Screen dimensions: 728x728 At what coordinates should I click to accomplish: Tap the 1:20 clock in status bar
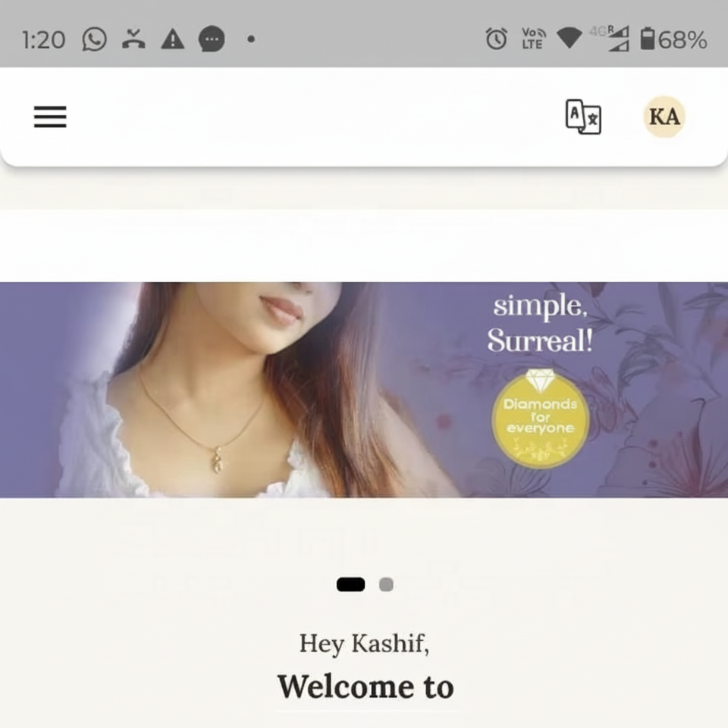pos(44,40)
